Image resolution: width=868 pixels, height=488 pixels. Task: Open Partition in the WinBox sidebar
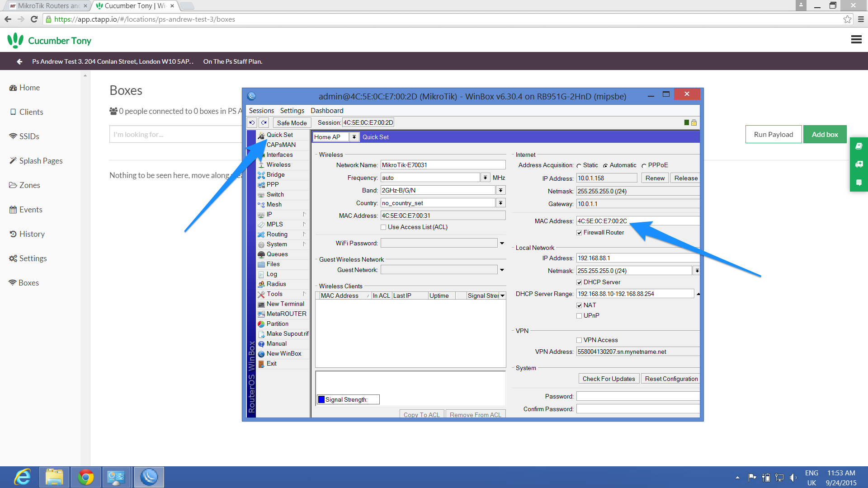tap(277, 324)
